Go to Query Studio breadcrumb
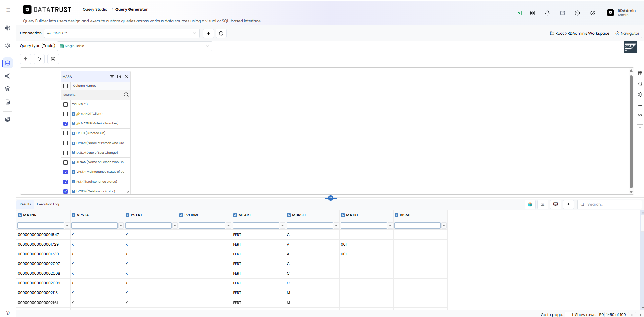The width and height of the screenshot is (644, 317). pos(95,9)
